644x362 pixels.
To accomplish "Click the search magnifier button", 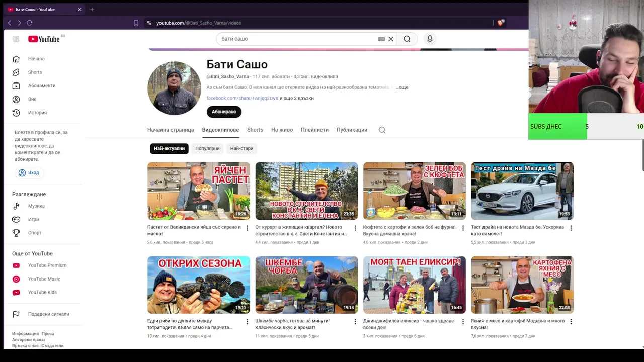I will point(407,39).
